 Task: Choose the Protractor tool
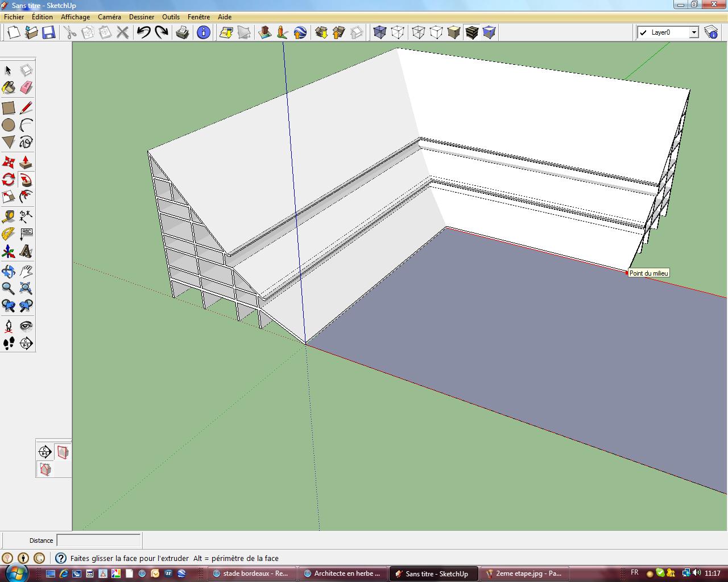click(x=9, y=234)
